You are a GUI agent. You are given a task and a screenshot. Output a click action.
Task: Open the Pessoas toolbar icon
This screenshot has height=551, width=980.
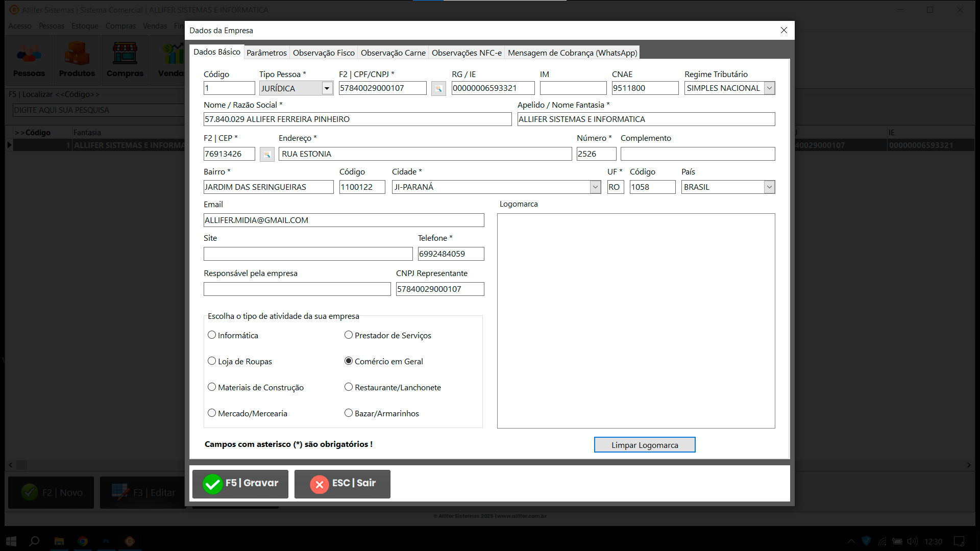pyautogui.click(x=29, y=60)
